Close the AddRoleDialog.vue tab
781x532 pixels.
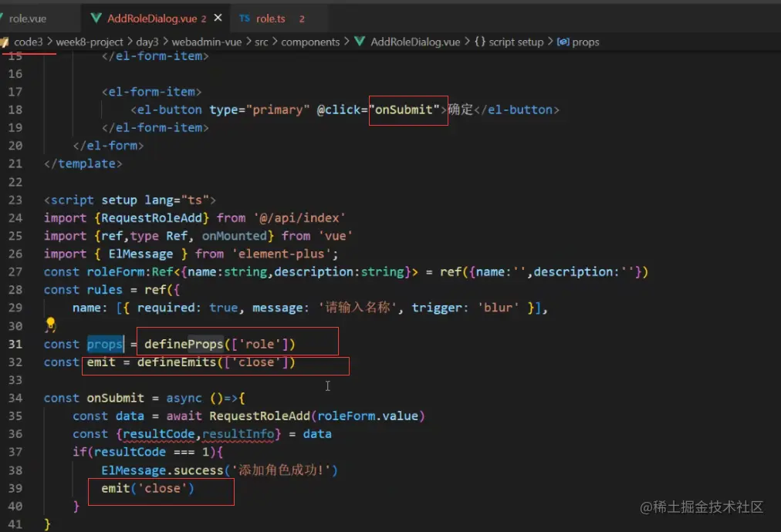click(x=218, y=18)
